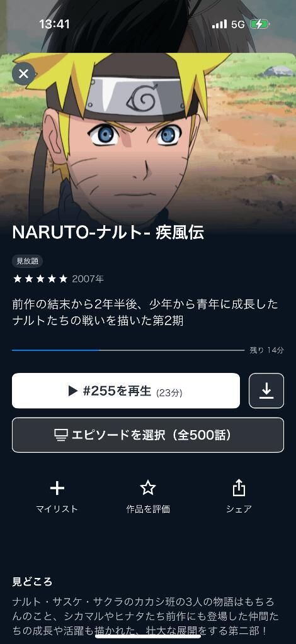The width and height of the screenshot is (296, 644).
Task: Tap the title NARUTO-ナルト- 疾風伝
Action: (108, 233)
